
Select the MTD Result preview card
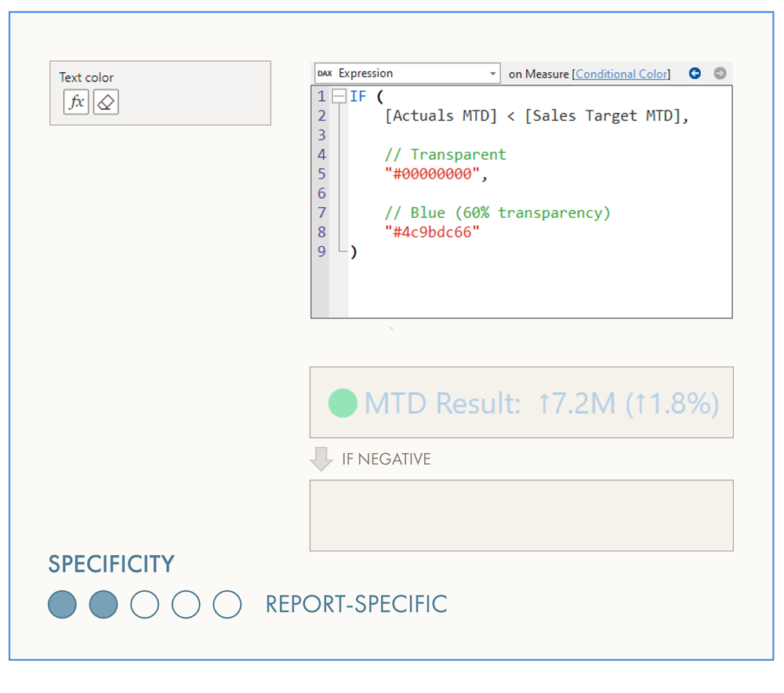pos(521,402)
